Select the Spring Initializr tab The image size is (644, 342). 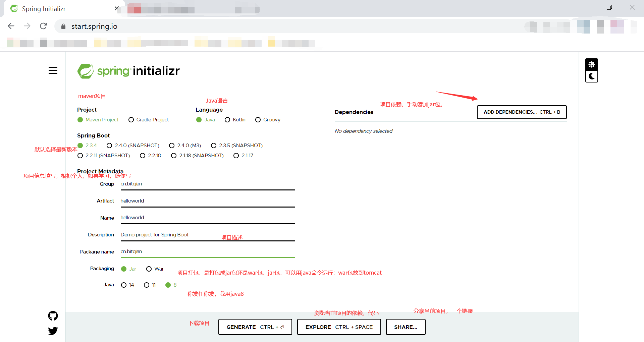click(x=64, y=9)
